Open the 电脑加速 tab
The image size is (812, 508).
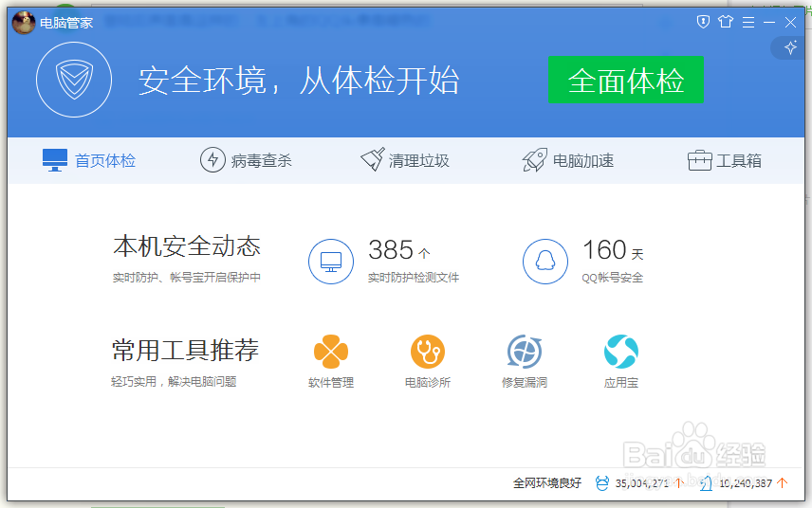(x=567, y=160)
